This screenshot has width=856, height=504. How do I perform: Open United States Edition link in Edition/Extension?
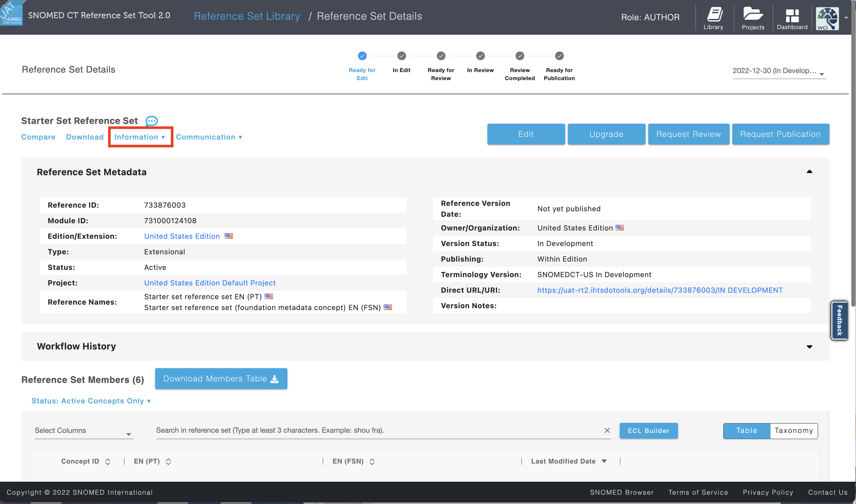click(182, 236)
